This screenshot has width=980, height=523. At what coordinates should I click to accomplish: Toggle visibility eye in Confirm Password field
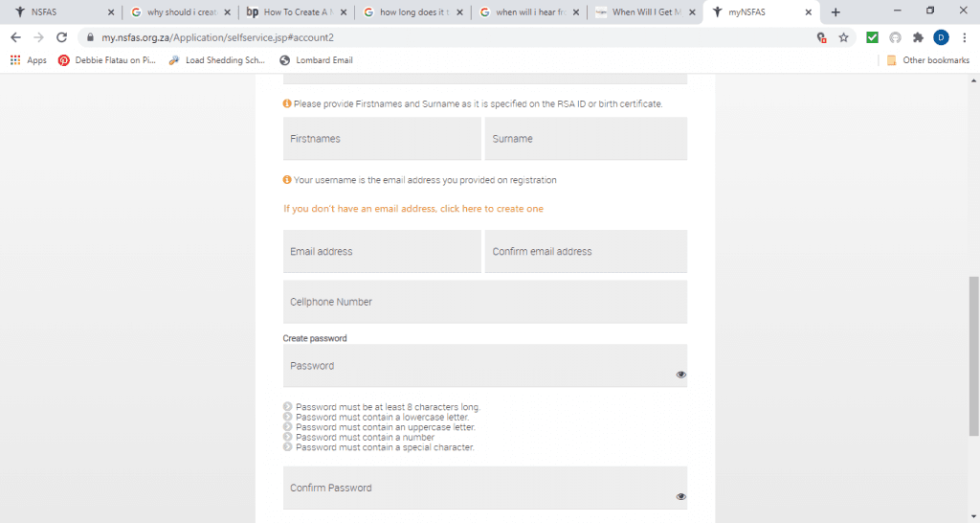[x=681, y=497]
